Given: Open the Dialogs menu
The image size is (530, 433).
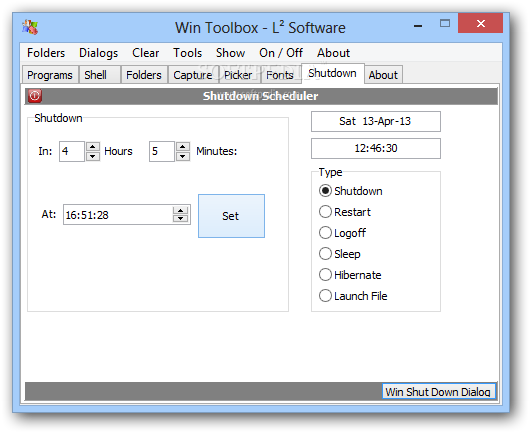Looking at the screenshot, I should 98,53.
